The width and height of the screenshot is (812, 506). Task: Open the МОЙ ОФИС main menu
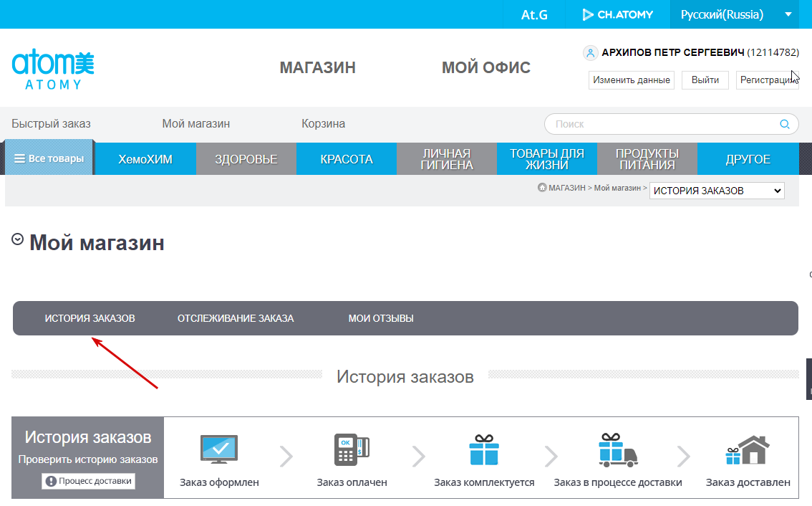pyautogui.click(x=485, y=67)
